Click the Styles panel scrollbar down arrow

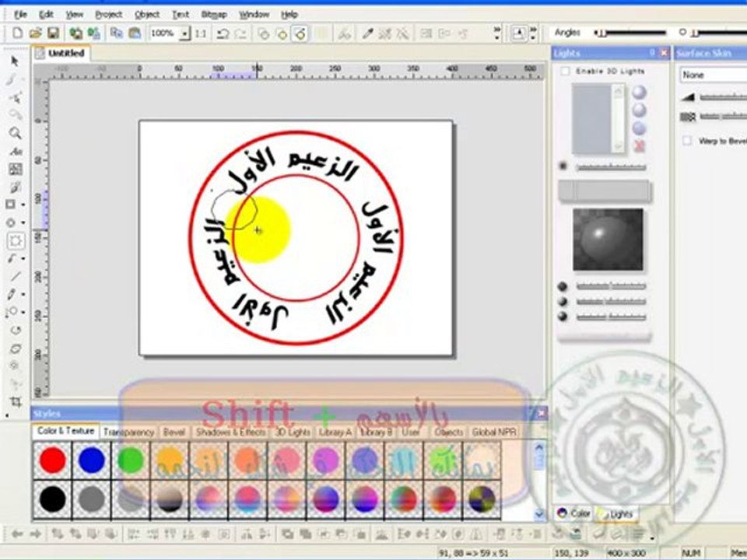(x=538, y=514)
